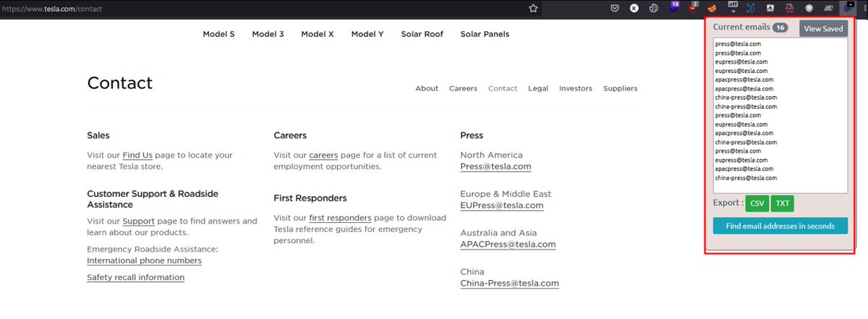Viewport: 868px width, 319px height.
Task: Open the Model X menu item
Action: click(318, 34)
